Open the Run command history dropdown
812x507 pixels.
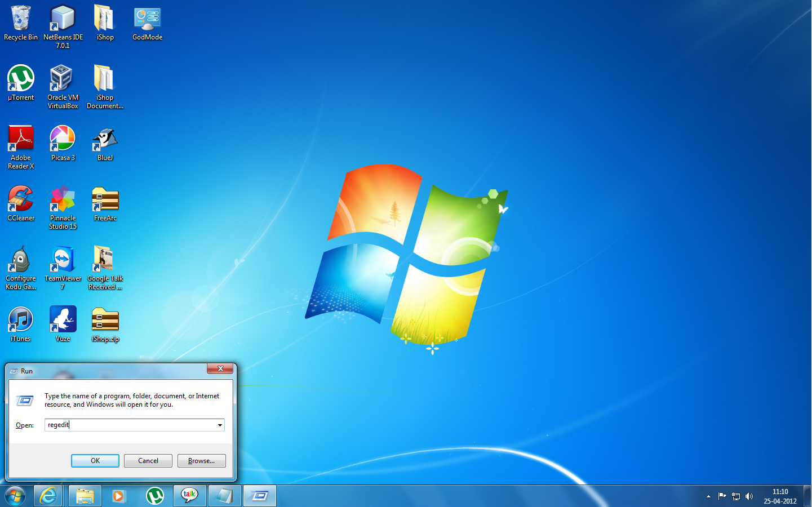click(x=220, y=425)
